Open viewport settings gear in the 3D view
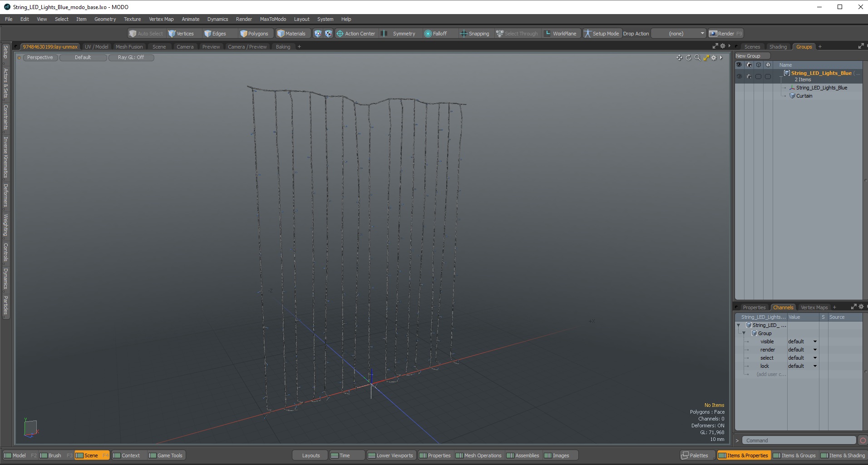 pos(714,58)
